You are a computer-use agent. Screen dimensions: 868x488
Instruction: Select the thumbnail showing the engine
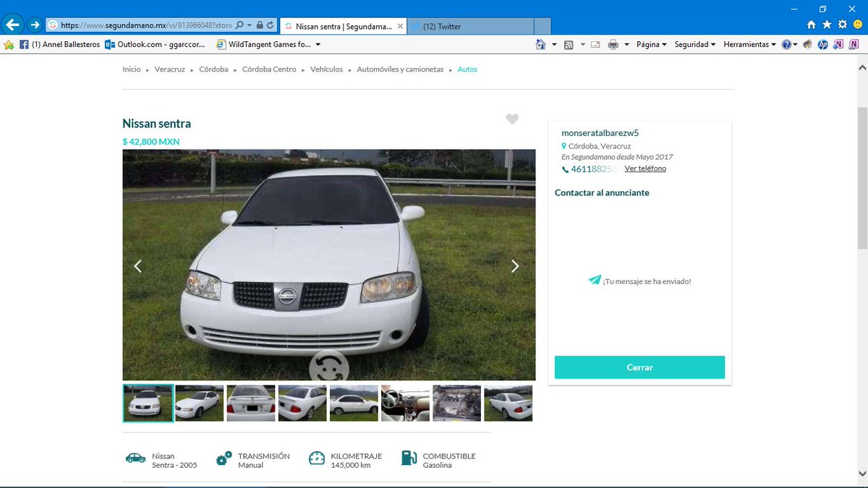456,403
